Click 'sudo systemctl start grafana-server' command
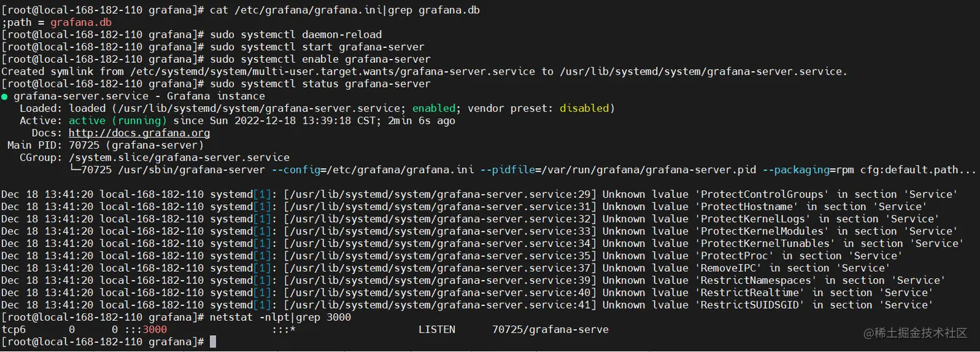 pos(317,47)
